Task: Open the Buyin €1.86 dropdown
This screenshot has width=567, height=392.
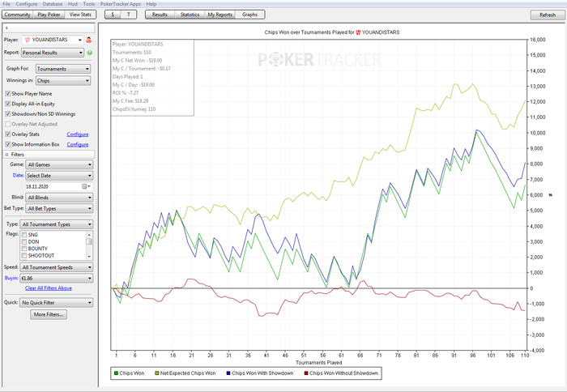Action: (57, 278)
